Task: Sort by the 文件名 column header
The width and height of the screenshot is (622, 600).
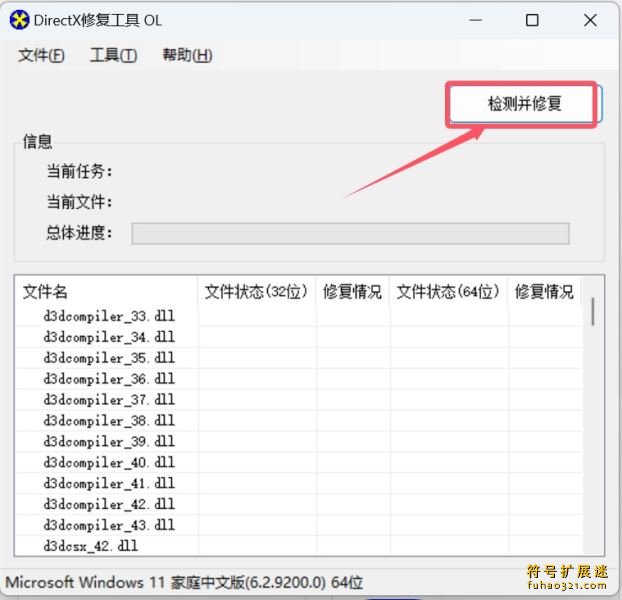Action: [106, 292]
